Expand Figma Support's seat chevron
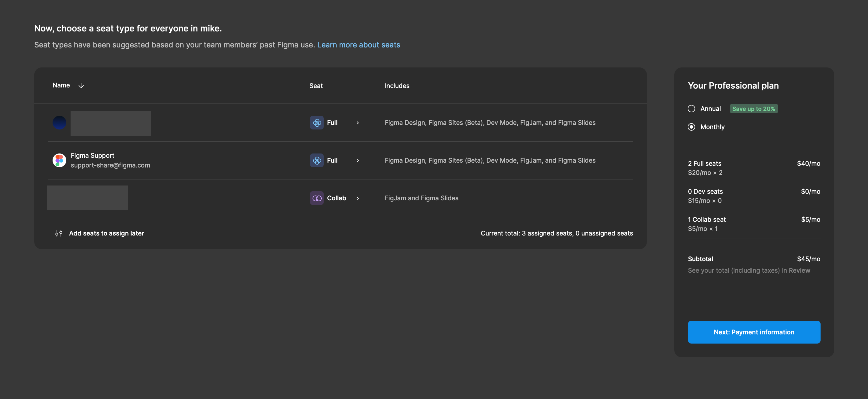 coord(357,161)
